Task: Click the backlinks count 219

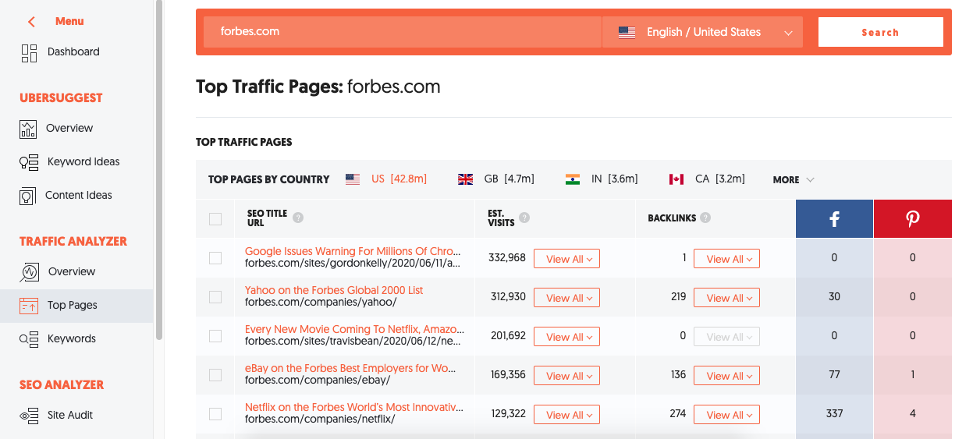Action: [x=678, y=297]
